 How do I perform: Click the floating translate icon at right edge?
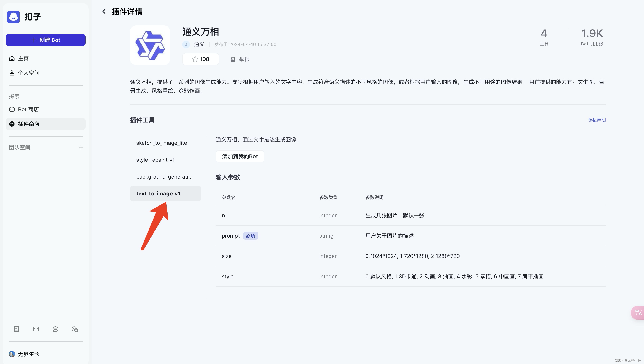coord(638,312)
